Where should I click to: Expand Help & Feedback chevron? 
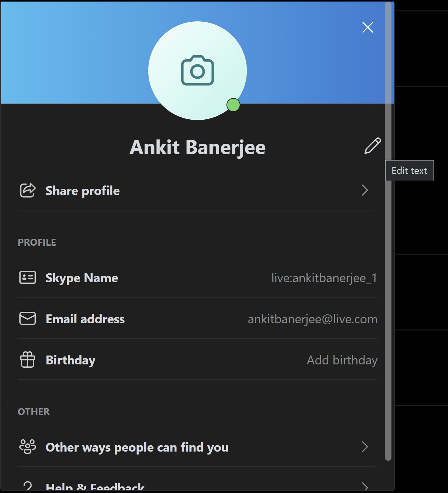(x=365, y=486)
